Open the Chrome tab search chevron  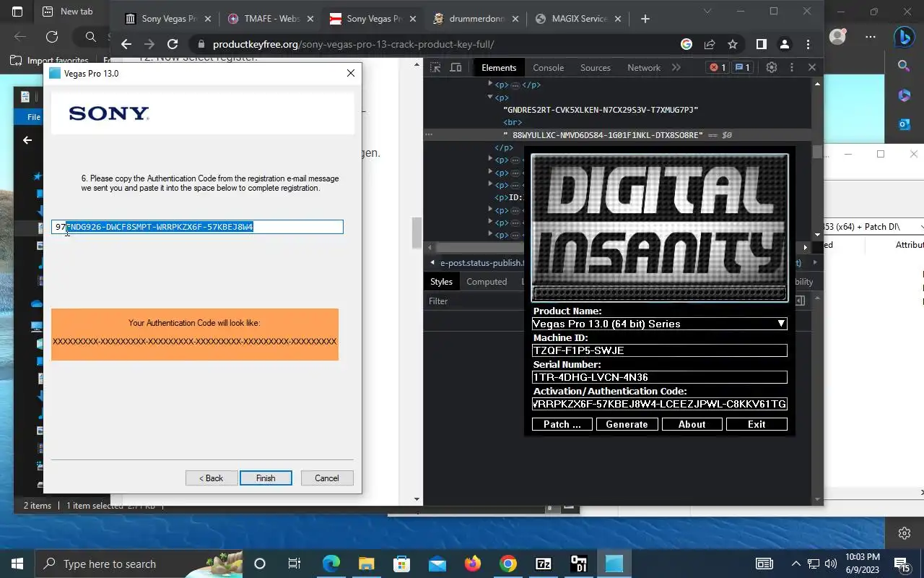707,11
